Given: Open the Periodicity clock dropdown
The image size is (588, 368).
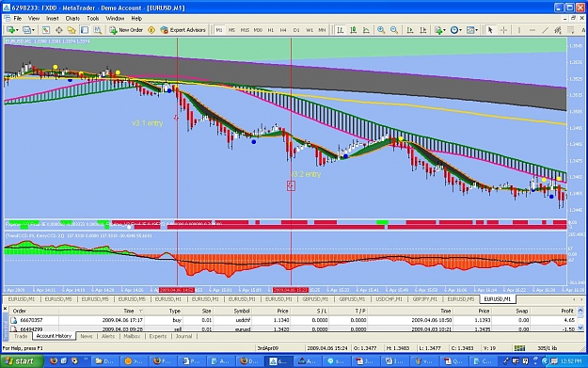Looking at the screenshot, I should [456, 30].
